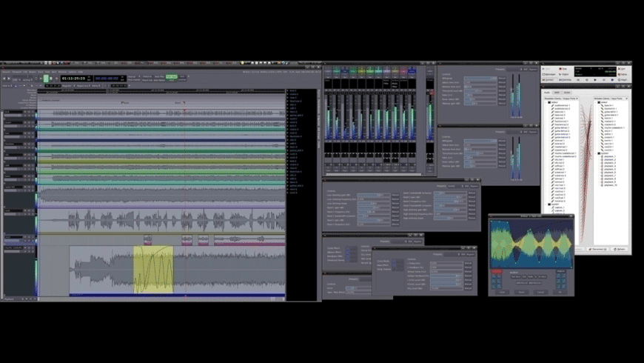
Task: Click the red playhead marker above kick track
Action: point(184,110)
